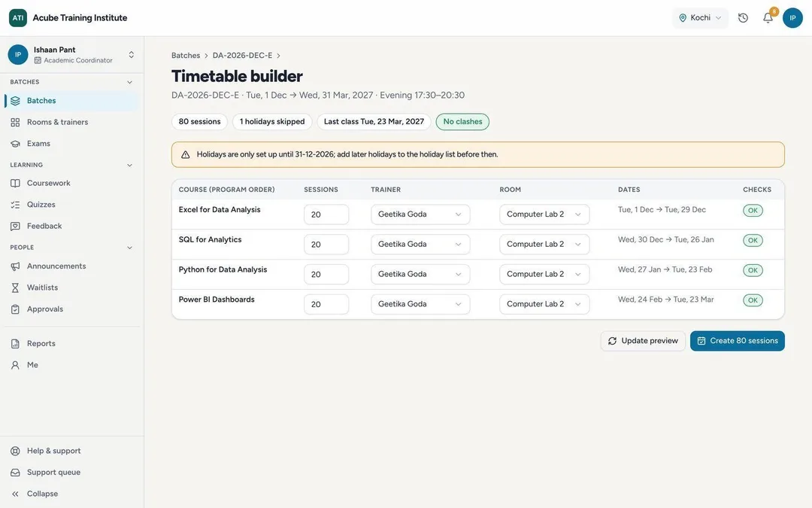Click the Create 80 sessions button
This screenshot has height=508, width=812.
[x=738, y=341]
